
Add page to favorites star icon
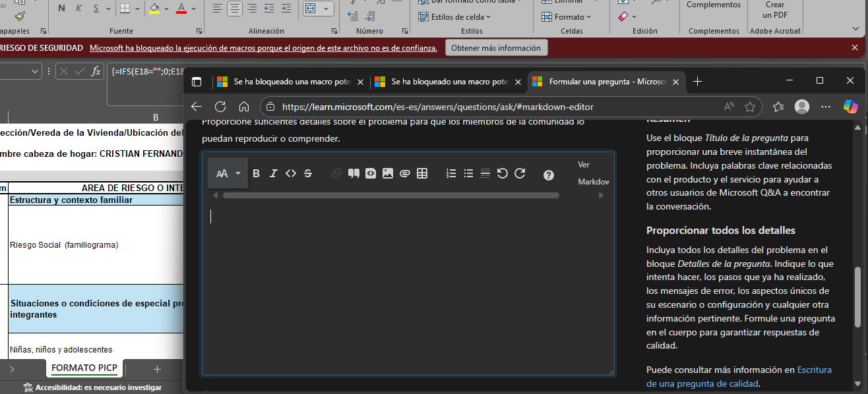[x=750, y=106]
